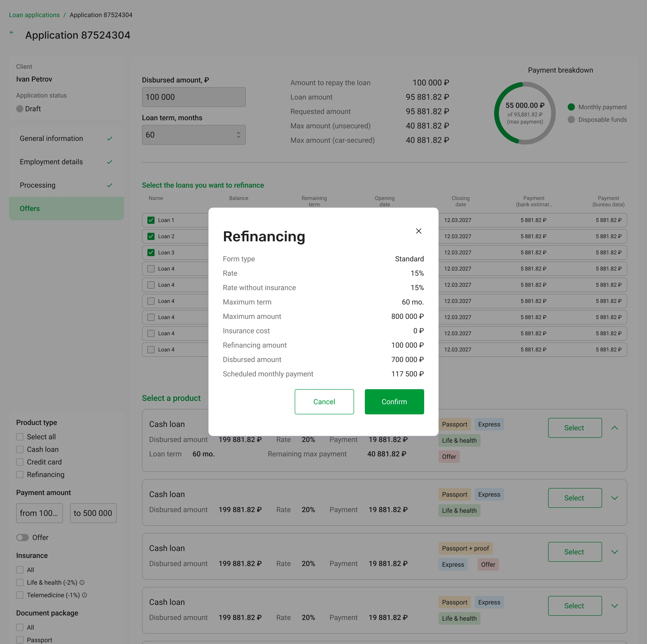The width and height of the screenshot is (647, 644).
Task: Select Cash loan with Passport + proof
Action: click(x=575, y=552)
